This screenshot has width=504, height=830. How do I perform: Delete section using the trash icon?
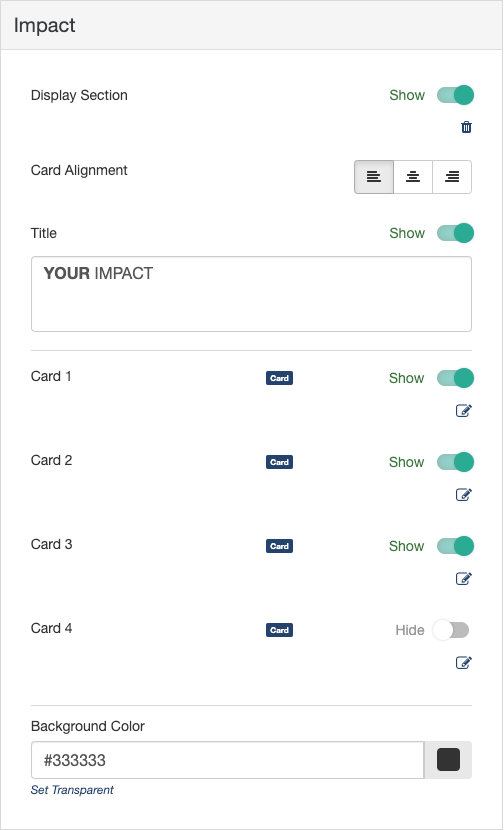[x=466, y=127]
